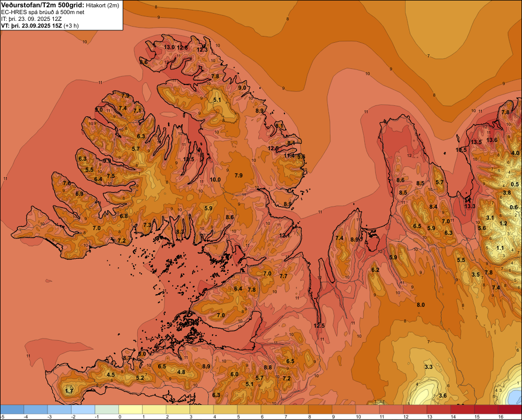Click the temperature value 4.5
Screen dimensions: 522x420
(111, 375)
